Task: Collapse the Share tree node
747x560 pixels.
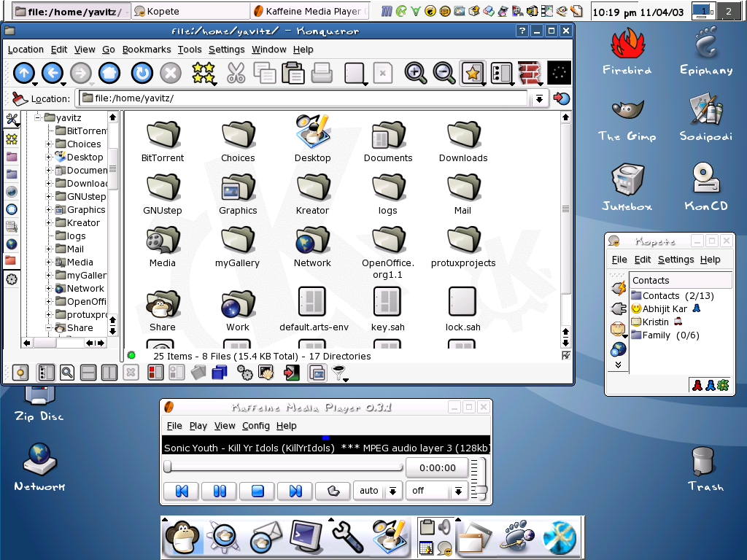Action: pos(48,327)
